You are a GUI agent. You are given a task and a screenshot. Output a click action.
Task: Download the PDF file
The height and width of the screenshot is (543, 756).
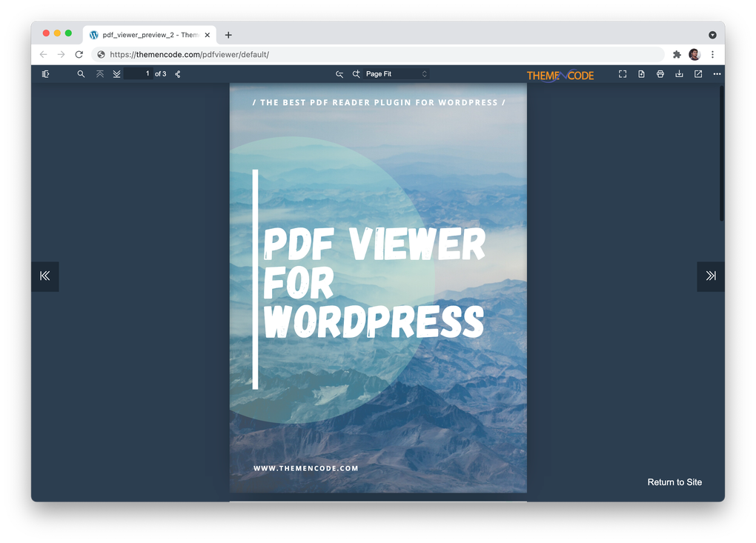click(679, 73)
